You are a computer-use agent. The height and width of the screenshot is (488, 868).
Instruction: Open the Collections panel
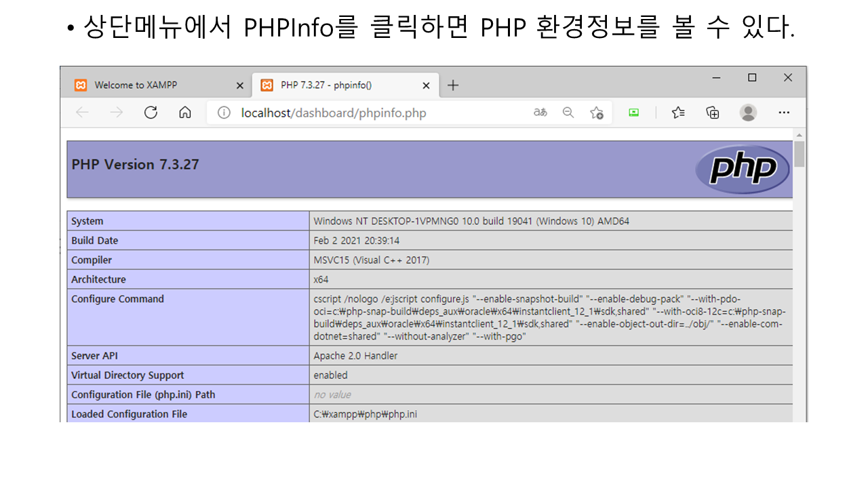(712, 113)
